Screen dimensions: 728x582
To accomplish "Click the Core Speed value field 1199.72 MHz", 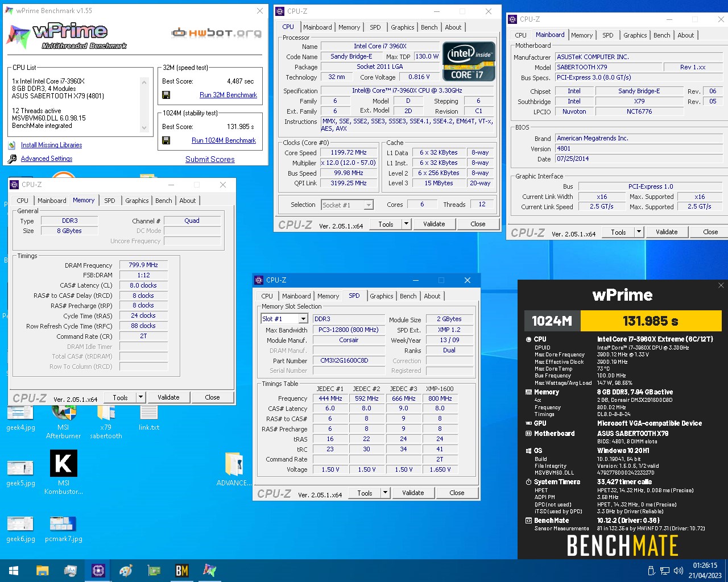I will (349, 152).
